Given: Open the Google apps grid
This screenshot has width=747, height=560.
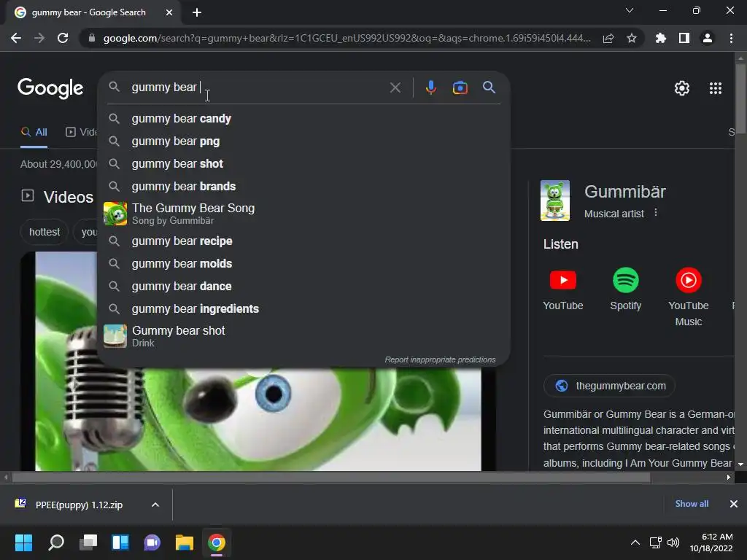Looking at the screenshot, I should pyautogui.click(x=715, y=88).
